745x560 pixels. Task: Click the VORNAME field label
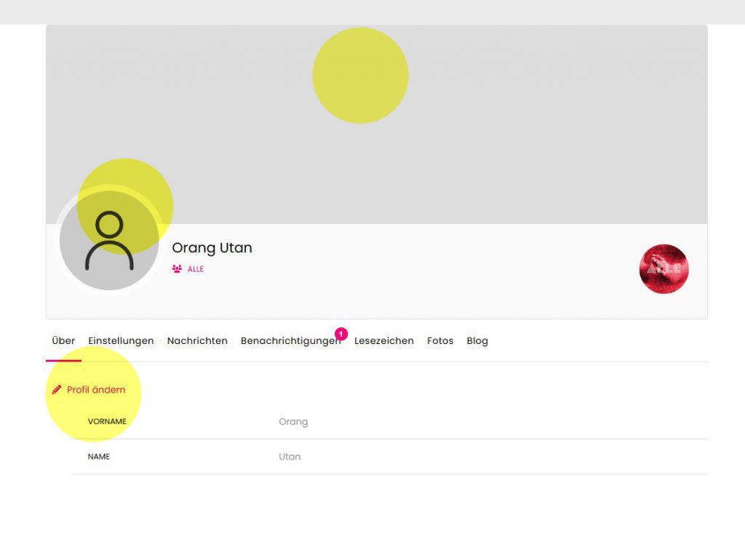107,422
